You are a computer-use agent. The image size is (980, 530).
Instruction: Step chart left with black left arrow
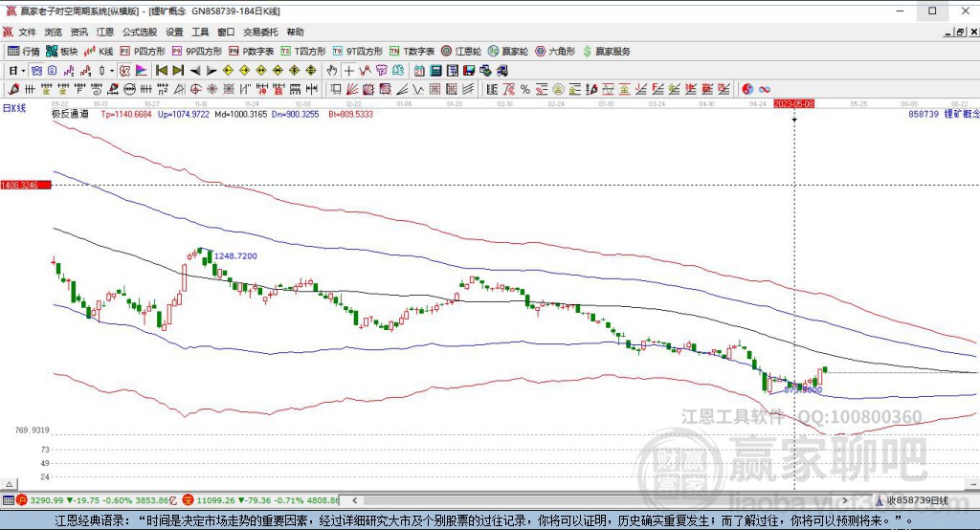[x=195, y=71]
